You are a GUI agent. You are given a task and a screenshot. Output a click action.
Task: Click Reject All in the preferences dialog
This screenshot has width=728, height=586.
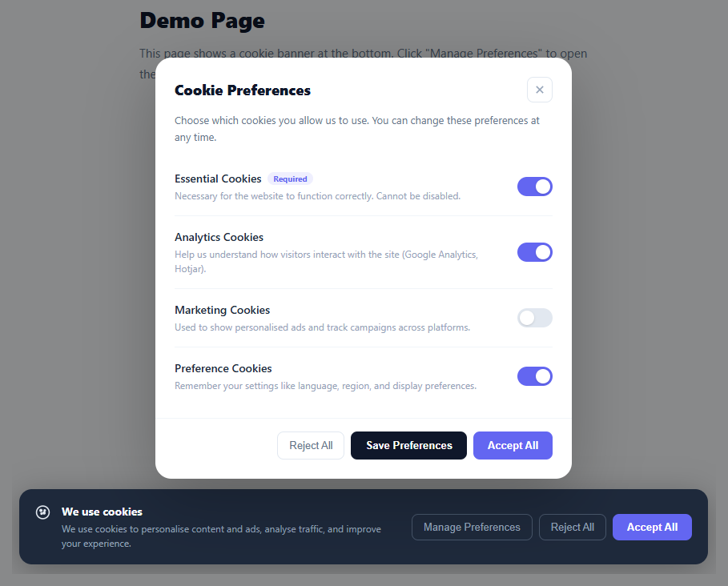click(311, 445)
